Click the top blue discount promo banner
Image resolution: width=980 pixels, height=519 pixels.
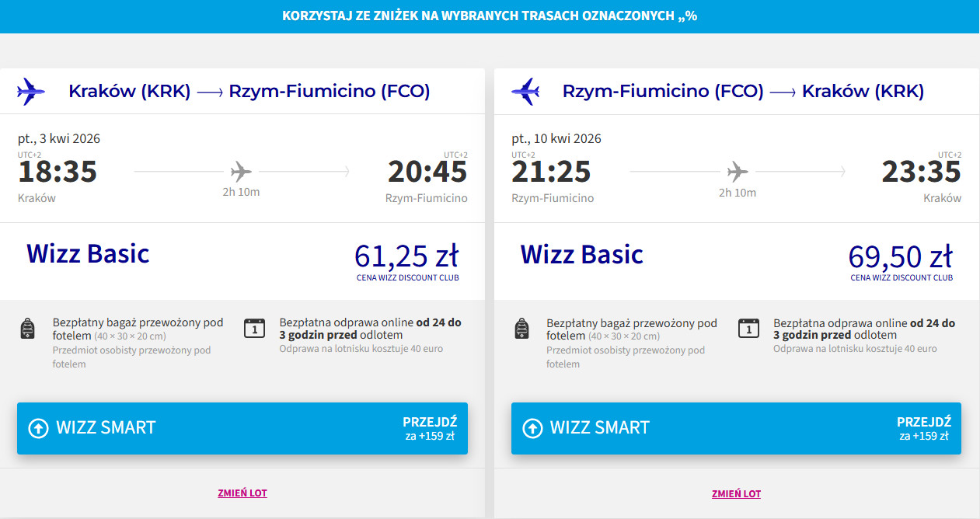click(x=490, y=16)
